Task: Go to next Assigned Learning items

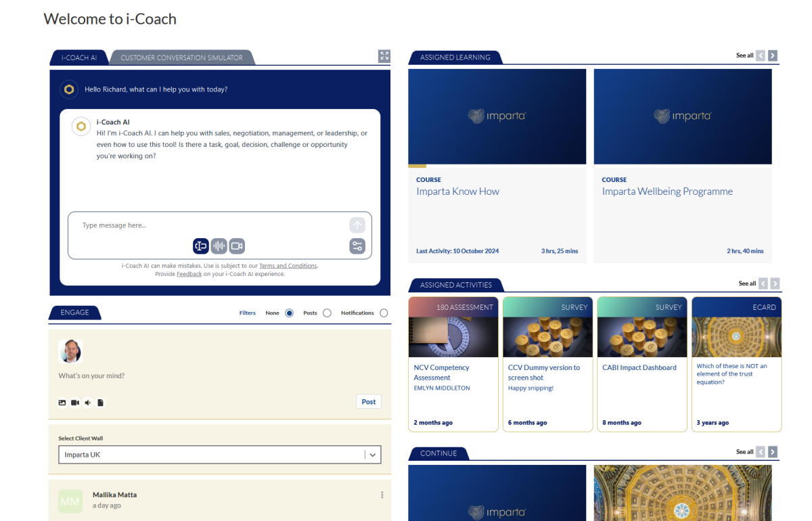Action: (x=773, y=55)
